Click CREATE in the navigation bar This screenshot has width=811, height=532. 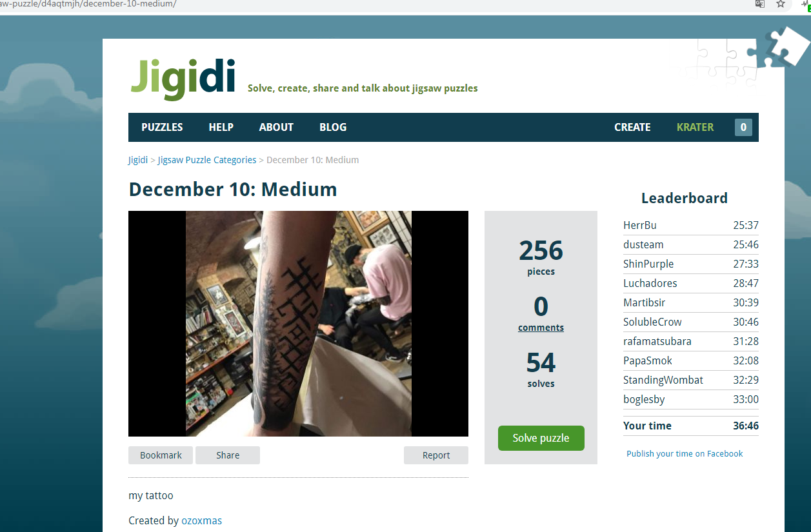coord(632,127)
